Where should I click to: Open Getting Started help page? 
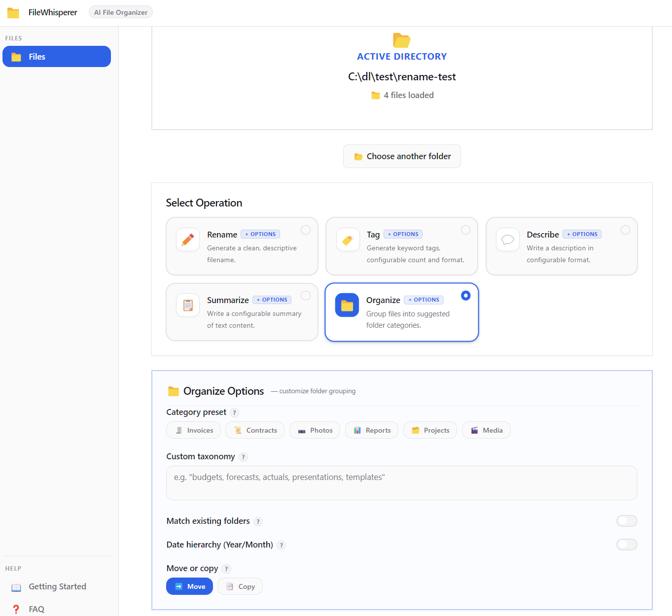[57, 586]
